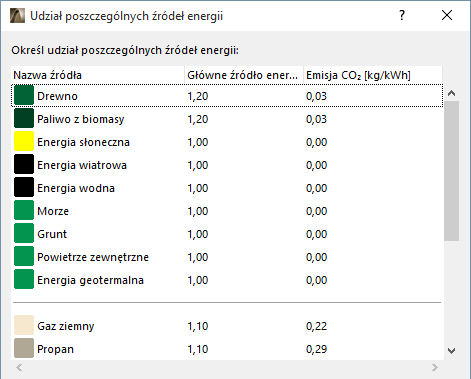This screenshot has height=379, width=471.
Task: Click Drewno primary energy value 1,20
Action: click(x=198, y=96)
